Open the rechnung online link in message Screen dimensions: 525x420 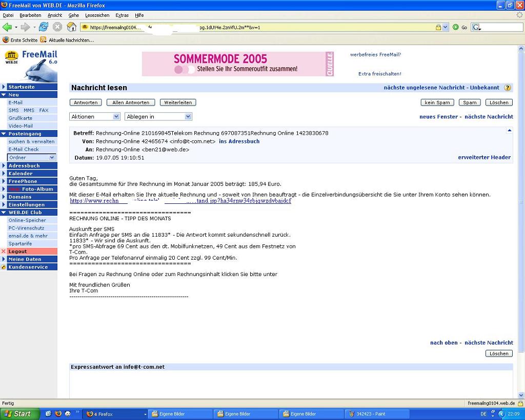(x=180, y=201)
